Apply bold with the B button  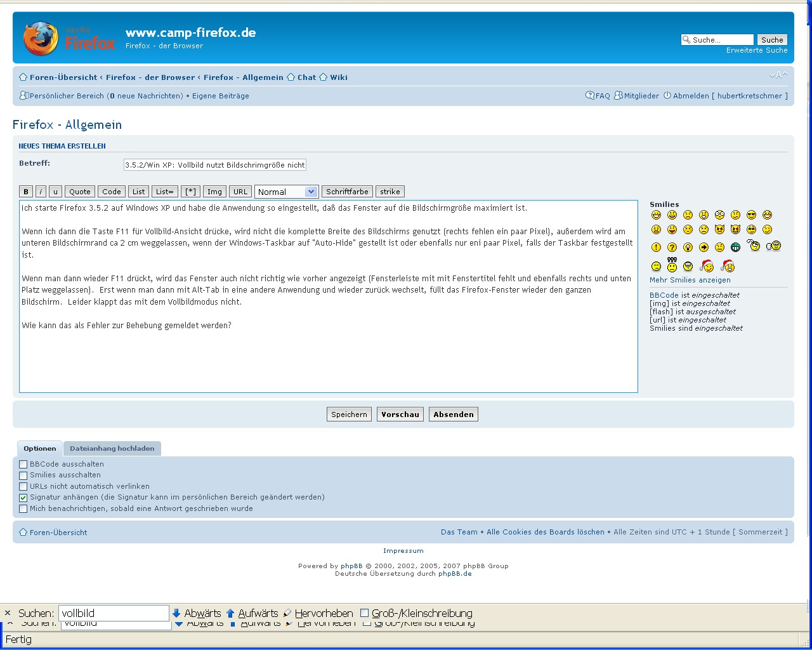point(26,192)
